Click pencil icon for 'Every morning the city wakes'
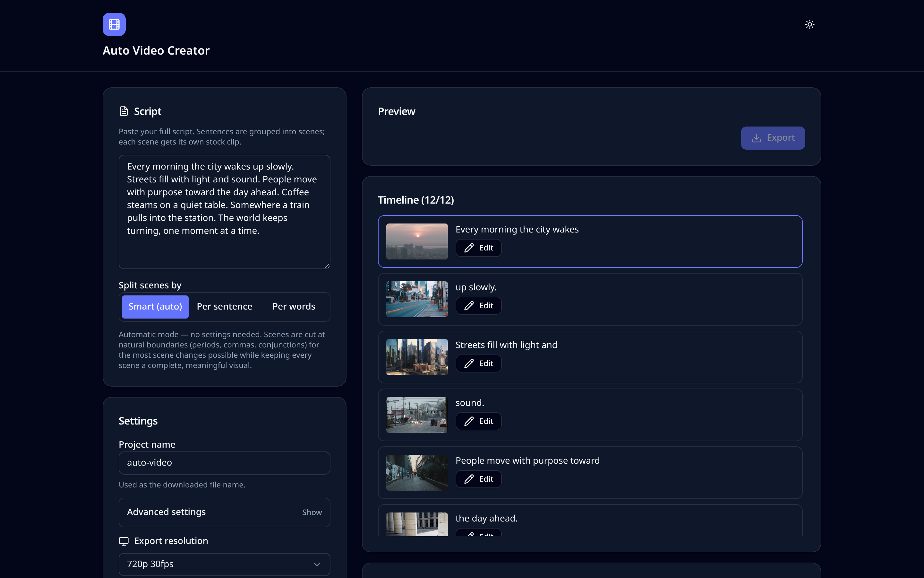This screenshot has height=578, width=924. [x=469, y=248]
